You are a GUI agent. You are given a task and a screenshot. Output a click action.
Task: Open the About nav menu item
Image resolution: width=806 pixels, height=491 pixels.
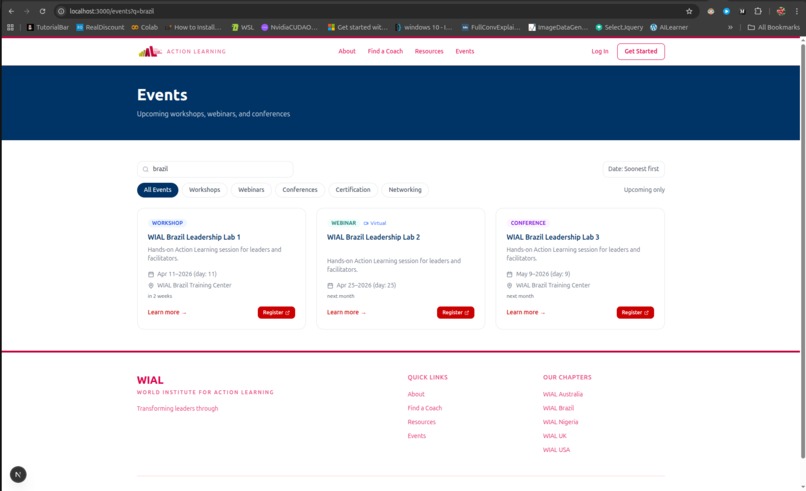pos(347,51)
